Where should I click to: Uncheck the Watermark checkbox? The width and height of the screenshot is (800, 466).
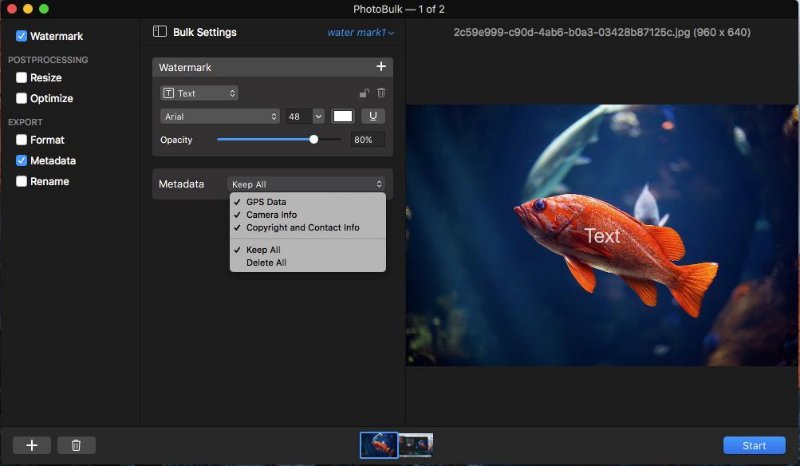coord(21,36)
